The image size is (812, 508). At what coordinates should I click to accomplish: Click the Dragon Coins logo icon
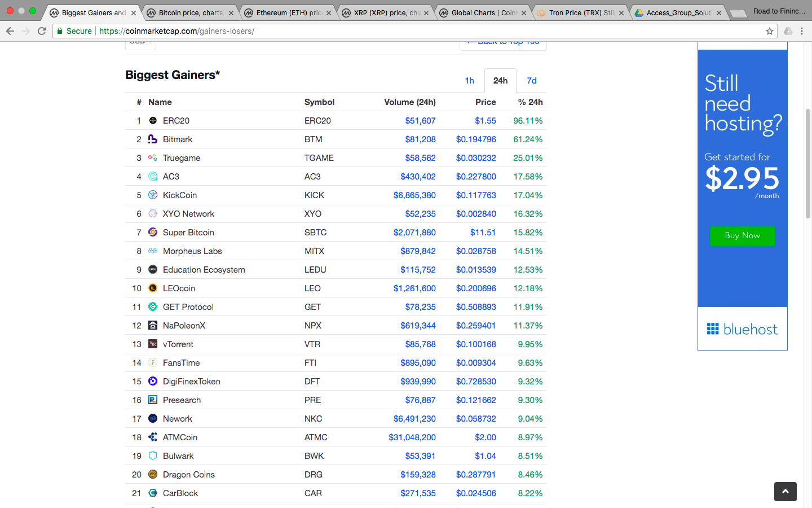[153, 474]
